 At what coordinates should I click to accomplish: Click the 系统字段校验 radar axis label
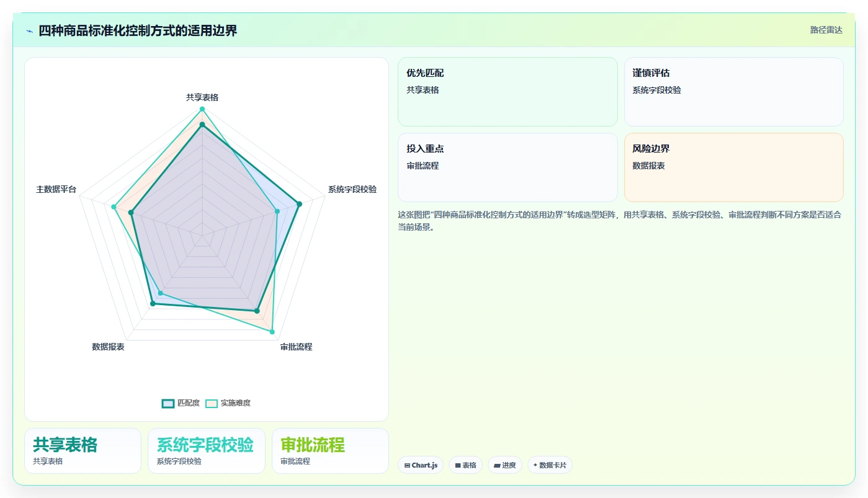point(352,189)
